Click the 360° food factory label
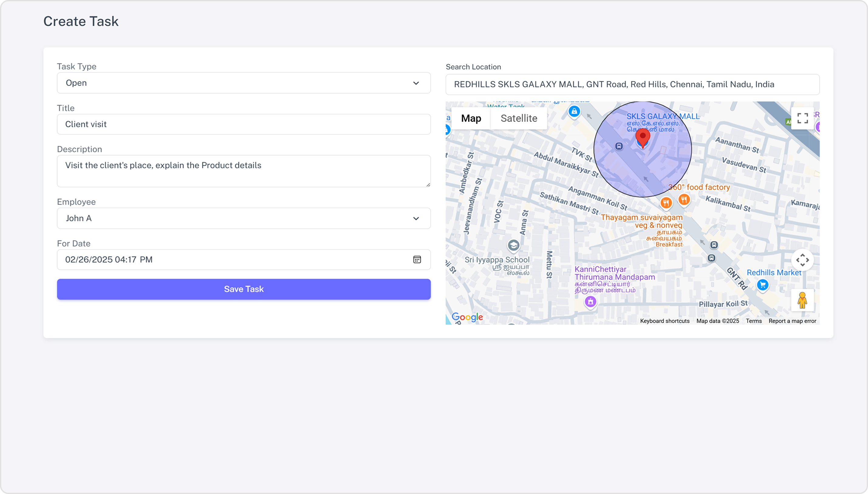The image size is (868, 494). (699, 187)
